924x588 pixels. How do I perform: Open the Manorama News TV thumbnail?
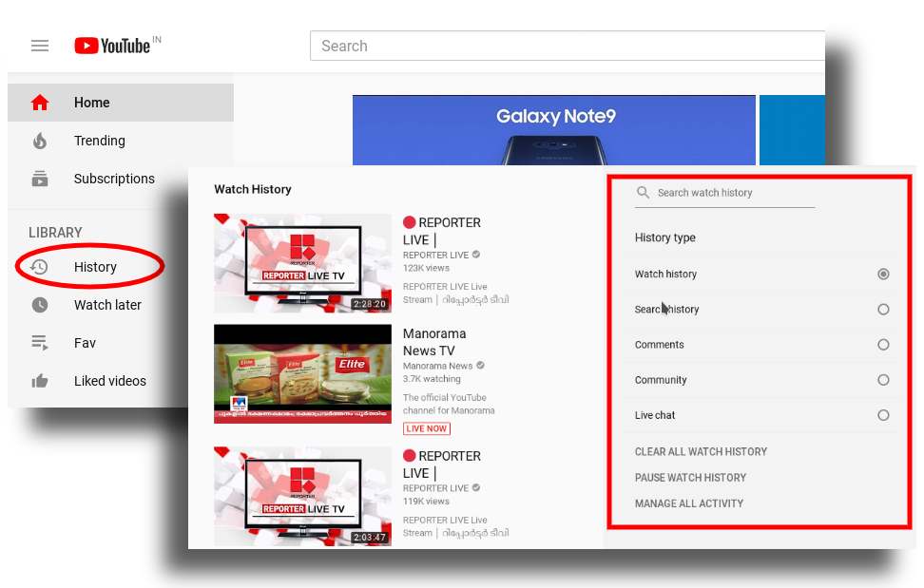click(x=302, y=373)
